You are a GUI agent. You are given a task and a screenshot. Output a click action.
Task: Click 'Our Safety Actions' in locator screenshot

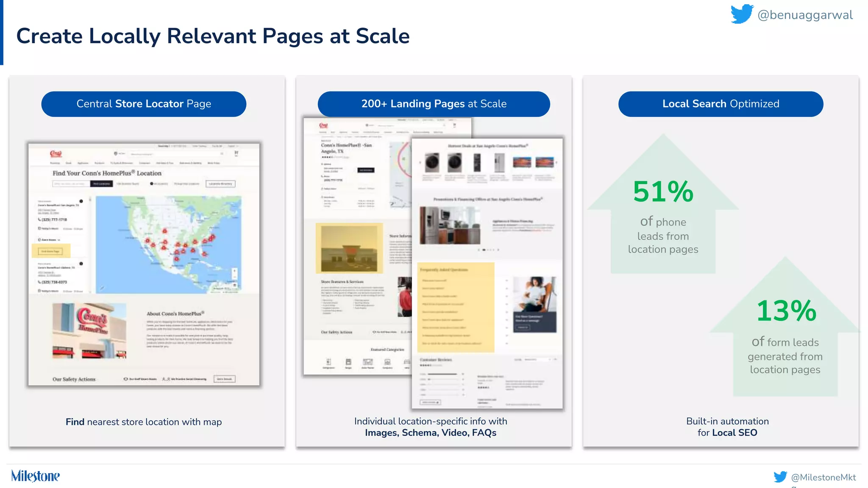coord(74,379)
